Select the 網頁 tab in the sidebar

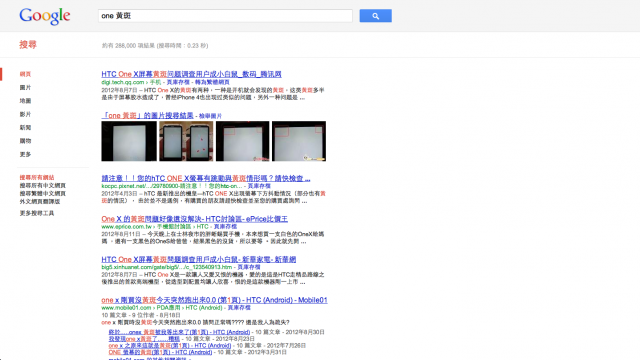(x=25, y=74)
